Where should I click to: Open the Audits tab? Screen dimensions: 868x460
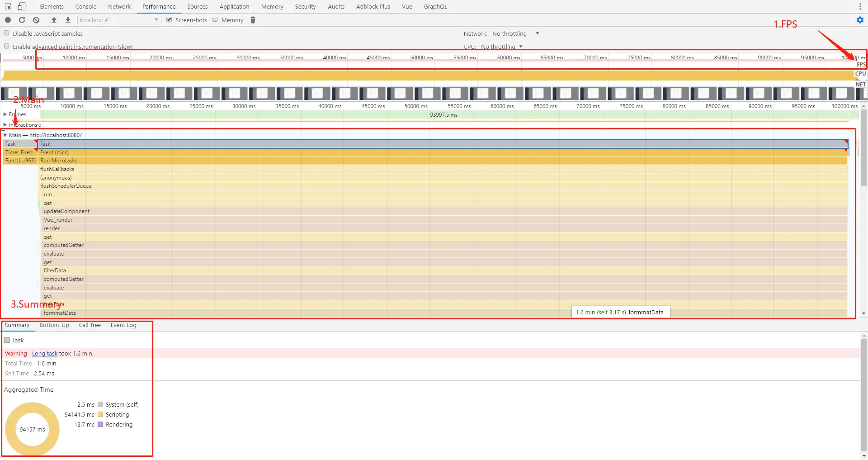tap(336, 6)
